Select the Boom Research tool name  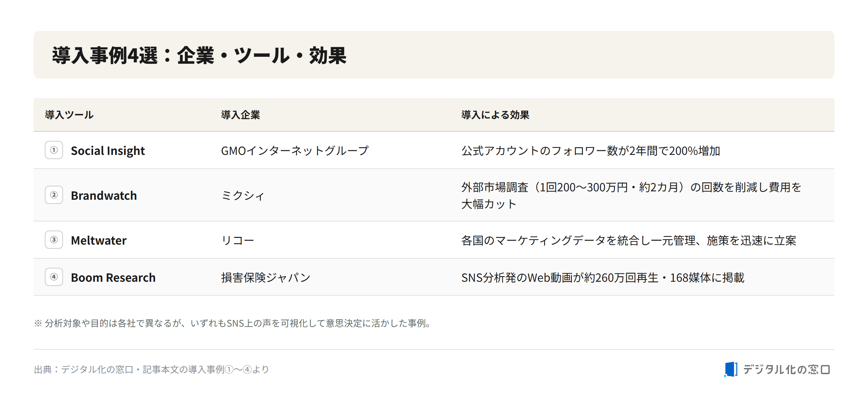[x=113, y=278]
